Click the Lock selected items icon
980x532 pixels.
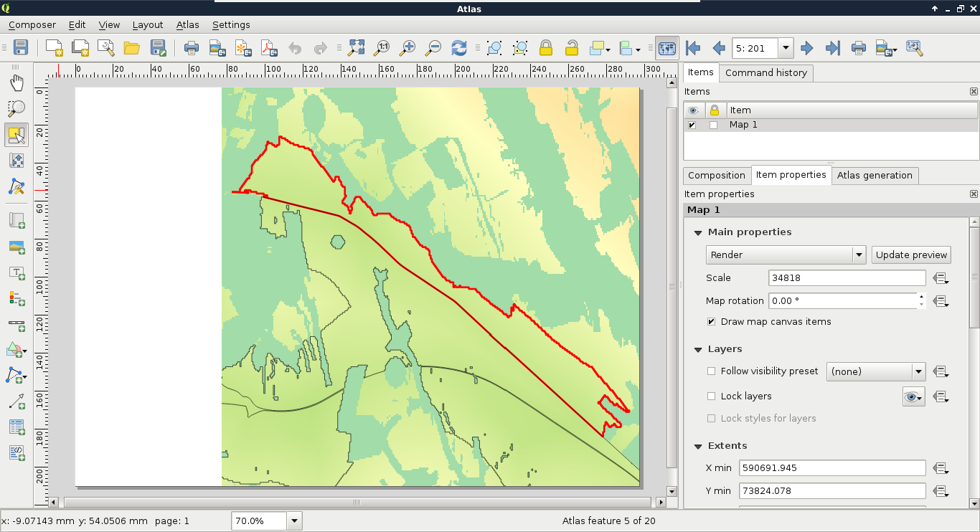coord(546,48)
